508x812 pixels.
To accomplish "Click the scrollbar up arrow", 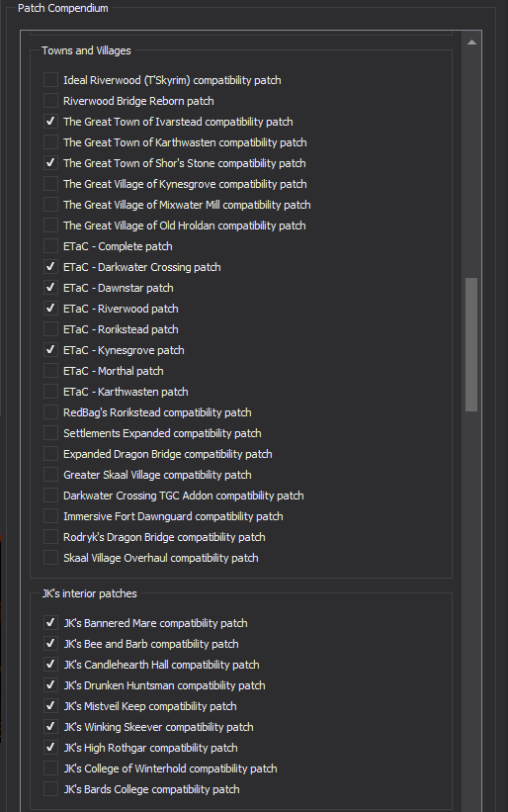I will [x=471, y=43].
